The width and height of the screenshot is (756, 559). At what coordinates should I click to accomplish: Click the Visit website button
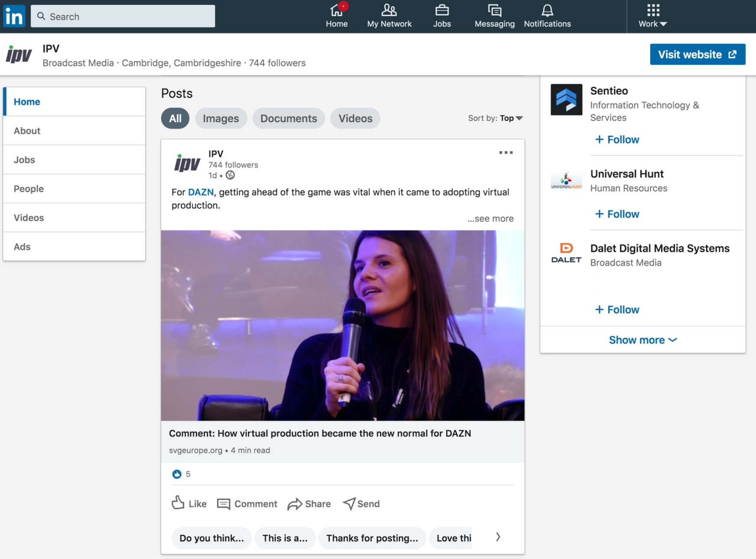click(697, 54)
